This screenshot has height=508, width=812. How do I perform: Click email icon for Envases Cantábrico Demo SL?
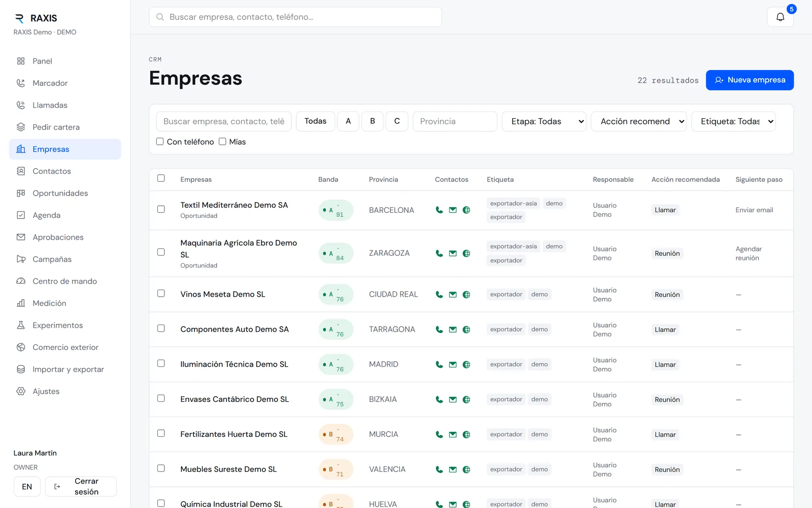(x=453, y=399)
